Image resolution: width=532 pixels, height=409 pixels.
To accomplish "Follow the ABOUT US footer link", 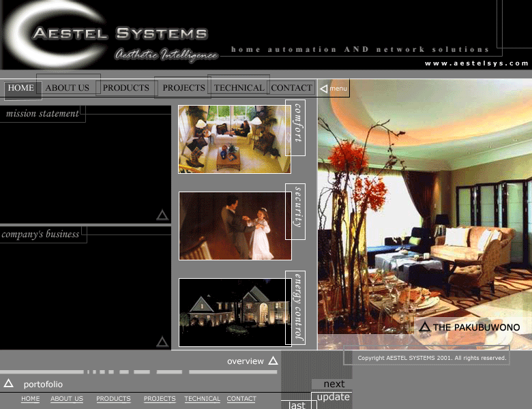I will point(67,399).
